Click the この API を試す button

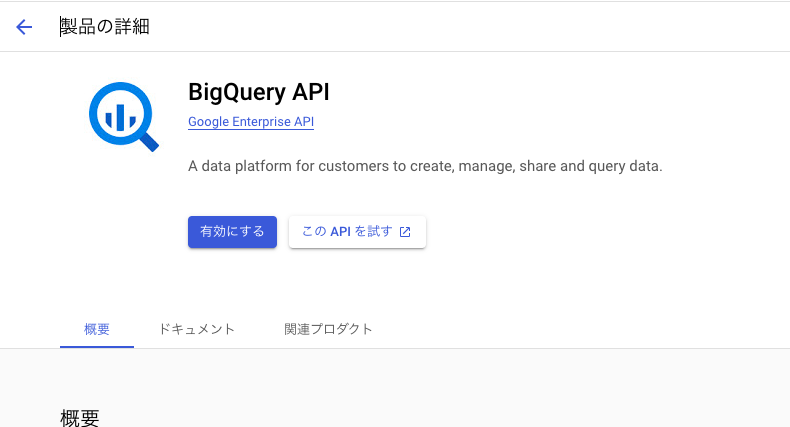pos(357,232)
